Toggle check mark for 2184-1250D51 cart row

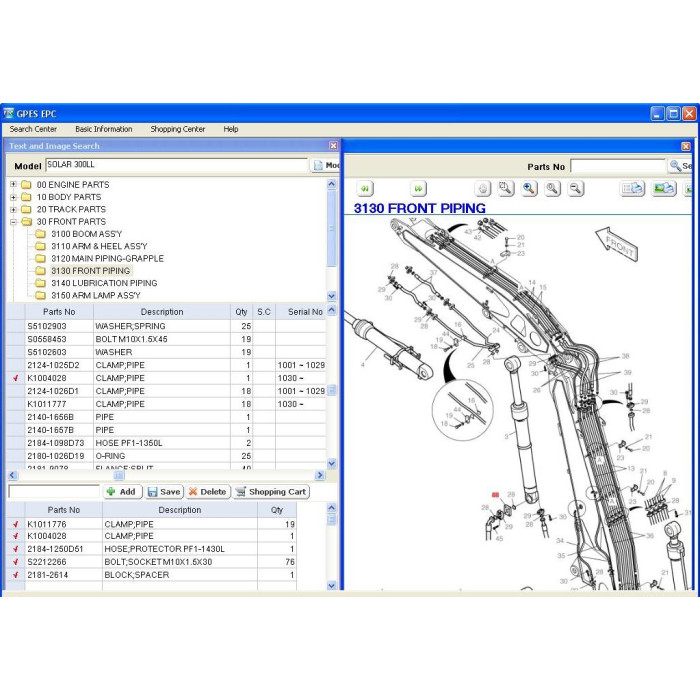pos(16,549)
